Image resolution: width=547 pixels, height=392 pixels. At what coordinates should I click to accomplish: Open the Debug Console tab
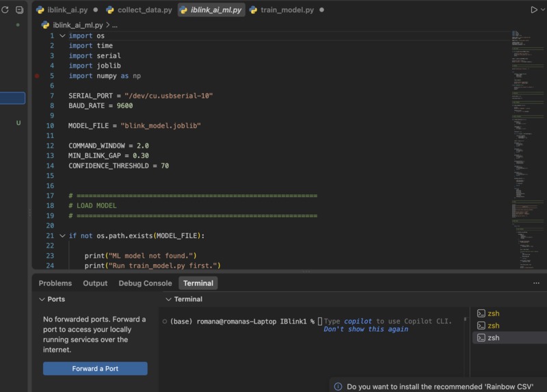[145, 283]
